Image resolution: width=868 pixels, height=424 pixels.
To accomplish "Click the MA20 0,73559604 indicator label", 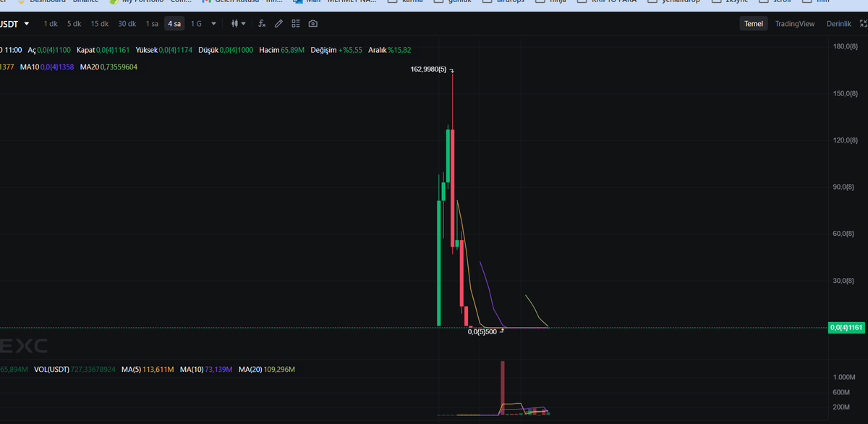I will [x=109, y=67].
